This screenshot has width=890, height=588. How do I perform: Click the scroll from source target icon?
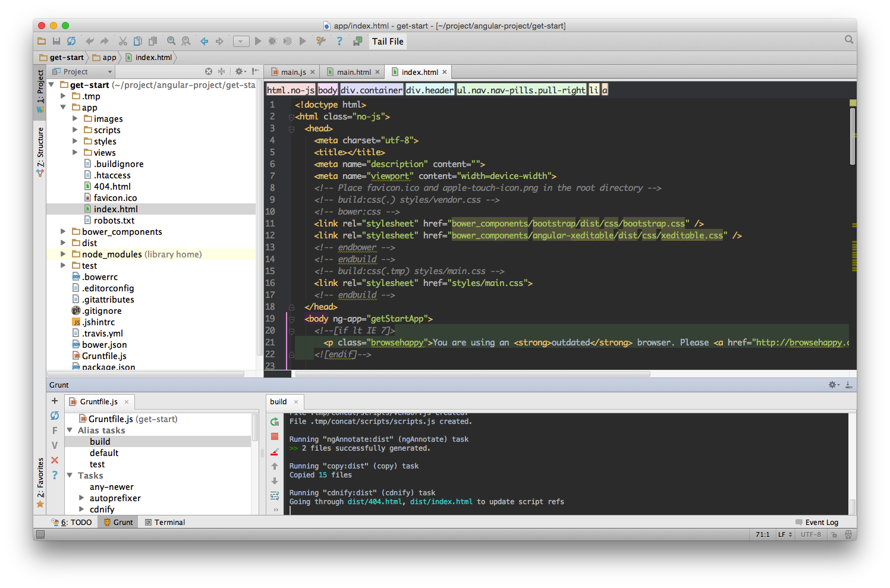(209, 71)
